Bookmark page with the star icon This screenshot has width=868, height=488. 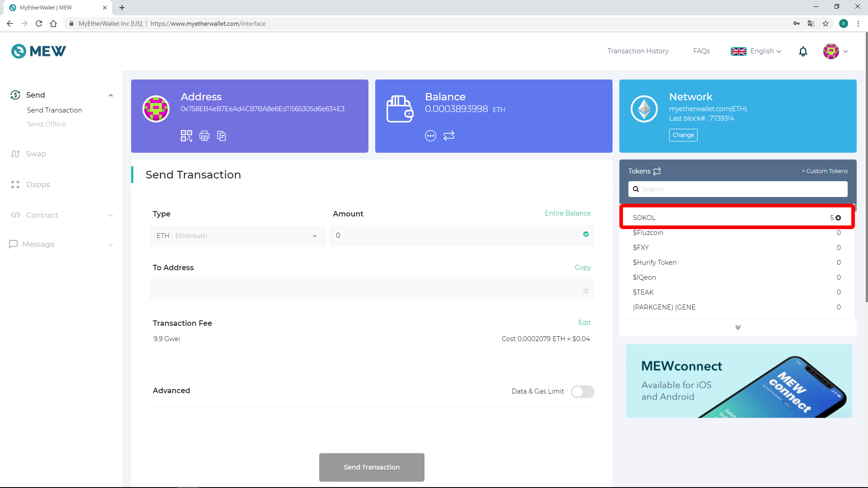click(826, 23)
